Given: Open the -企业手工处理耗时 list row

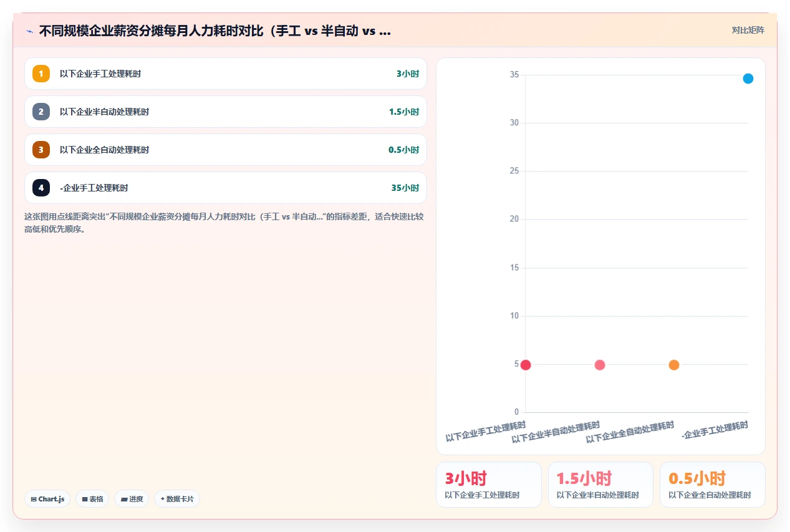Looking at the screenshot, I should tap(226, 188).
